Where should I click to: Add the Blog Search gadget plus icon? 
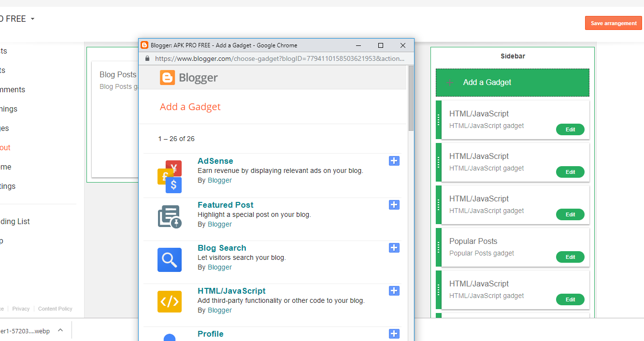point(394,248)
